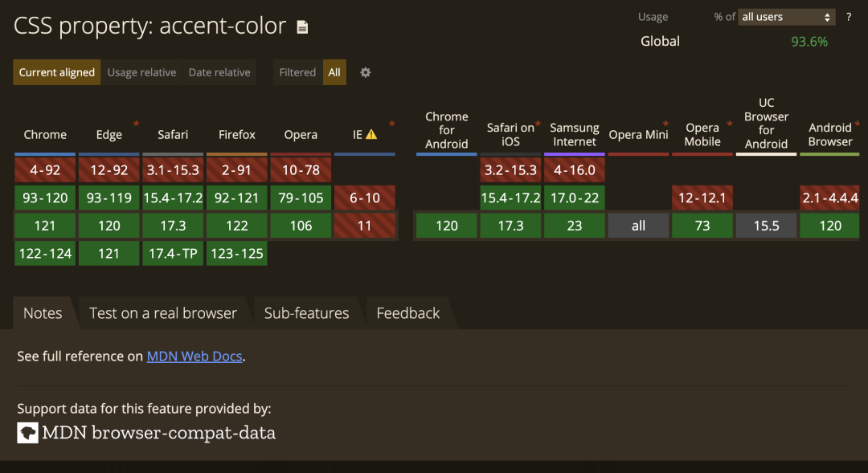Viewport: 868px width, 473px height.
Task: Select Opera Mini 'all' cell
Action: 638,226
